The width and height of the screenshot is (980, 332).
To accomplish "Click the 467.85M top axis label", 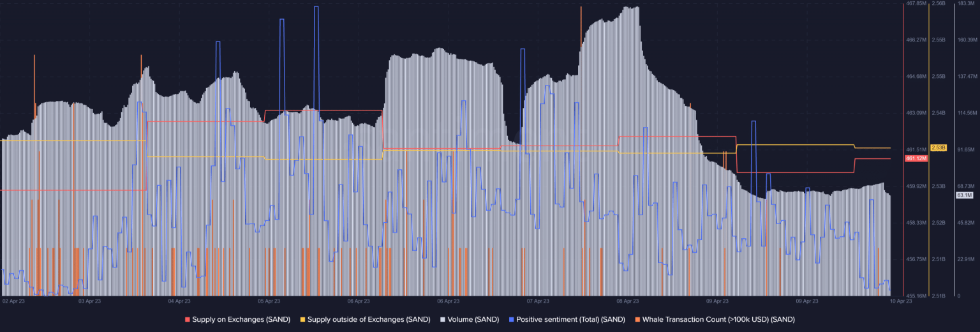I will pos(916,4).
